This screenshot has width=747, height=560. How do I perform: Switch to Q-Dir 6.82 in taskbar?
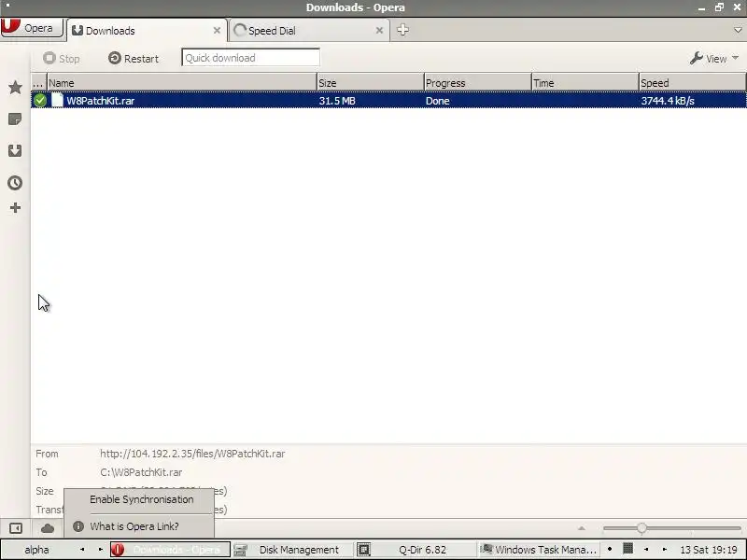[416, 550]
